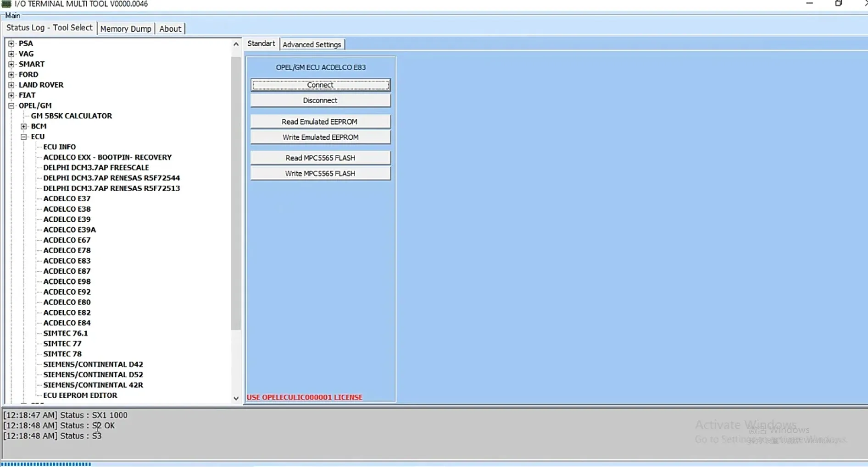Viewport: 868px width, 467px height.
Task: Expand the PSA tree node
Action: pos(11,43)
